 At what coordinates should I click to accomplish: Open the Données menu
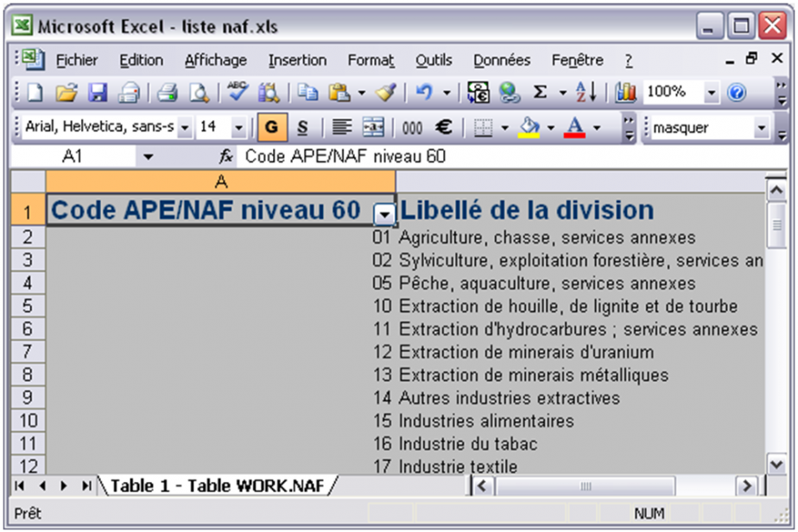coord(504,60)
